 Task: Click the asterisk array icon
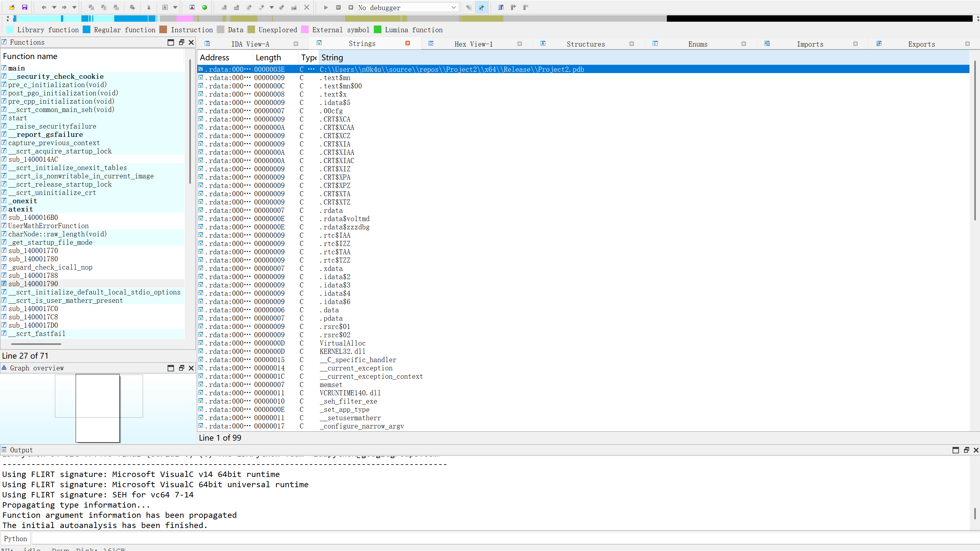click(282, 7)
